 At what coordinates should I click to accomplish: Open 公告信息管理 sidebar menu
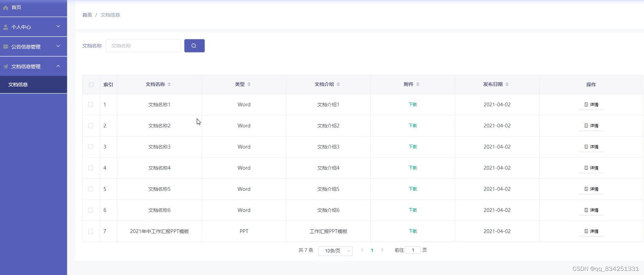(33, 47)
